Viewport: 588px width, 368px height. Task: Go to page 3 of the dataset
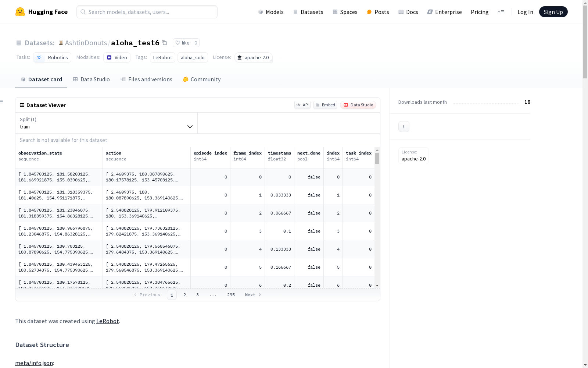tap(197, 295)
